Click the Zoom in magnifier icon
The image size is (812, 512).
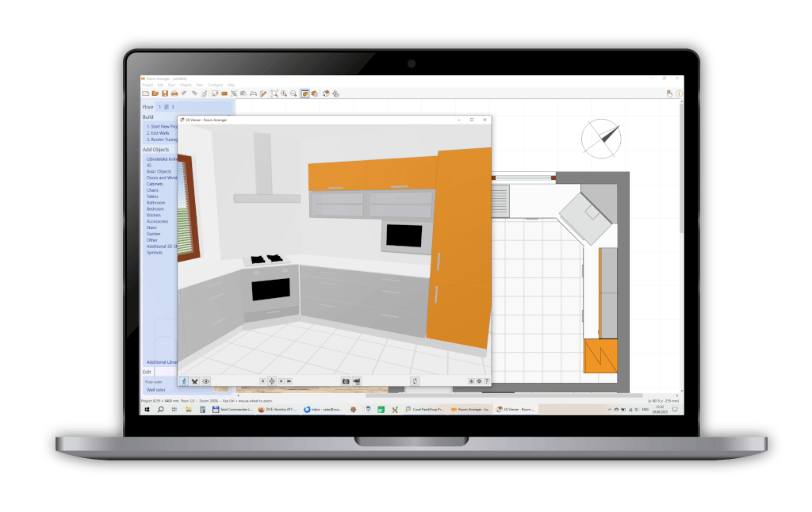point(284,94)
